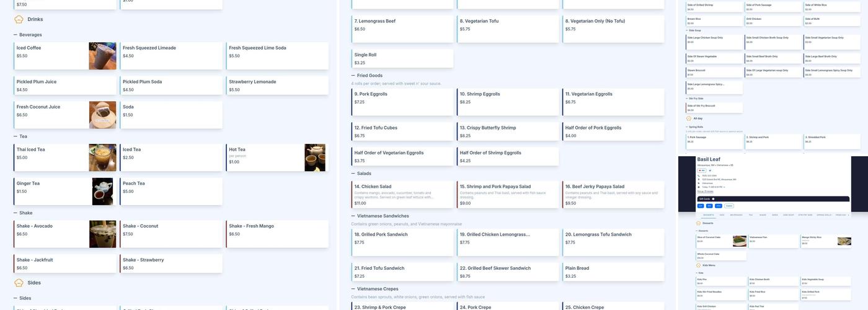Screen dimensions: 868x310
Task: Switch to the Side Soup category tab
Action: pyautogui.click(x=788, y=215)
